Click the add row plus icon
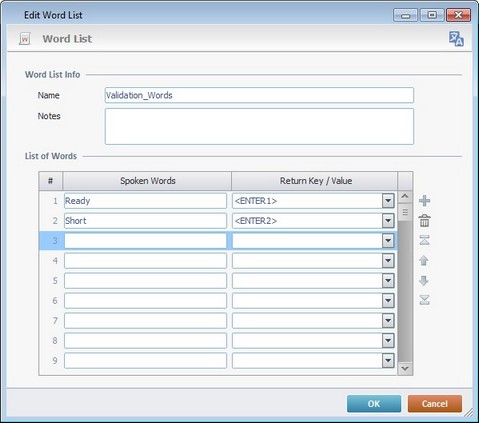479x423 pixels. click(x=424, y=201)
